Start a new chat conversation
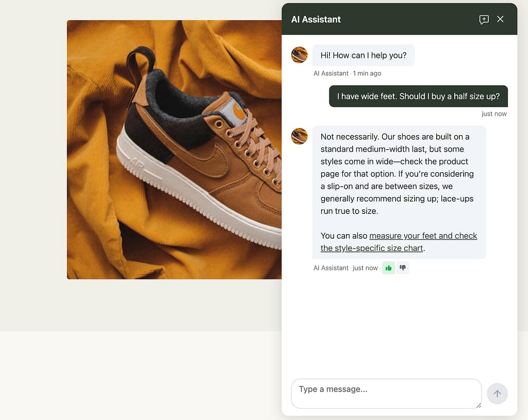 click(484, 19)
